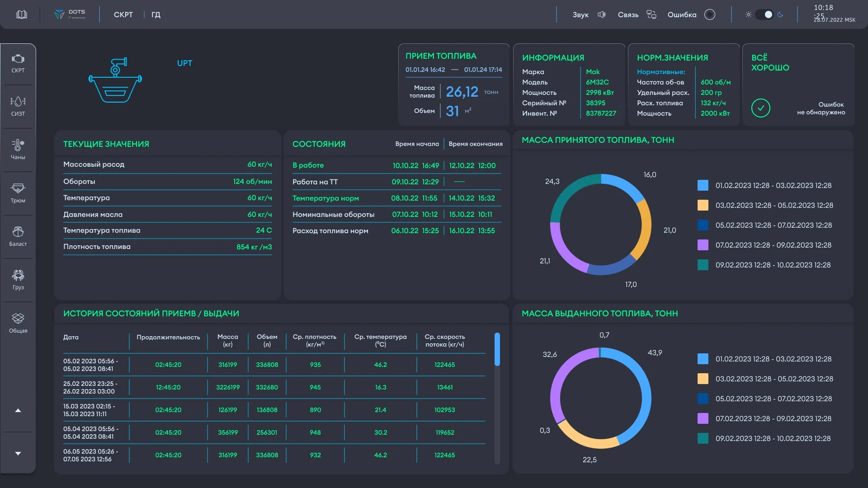The image size is (868, 488).
Task: Click the map icon in top bar
Action: 22,14
